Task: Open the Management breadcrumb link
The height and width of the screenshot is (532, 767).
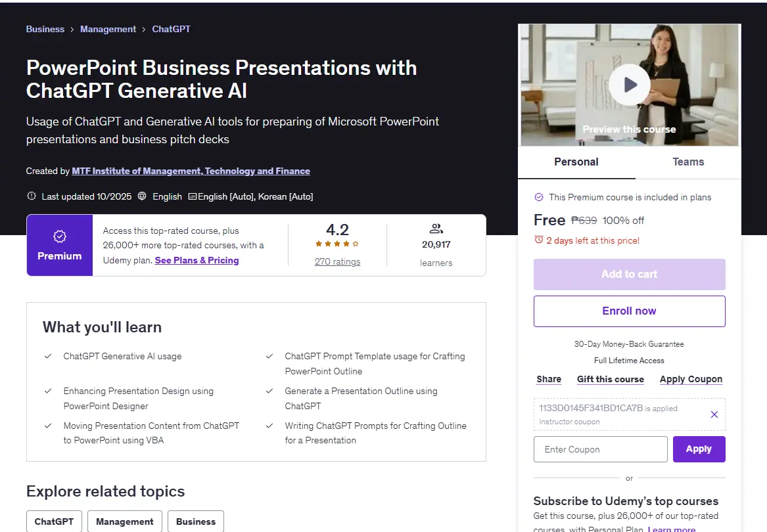Action: (108, 29)
